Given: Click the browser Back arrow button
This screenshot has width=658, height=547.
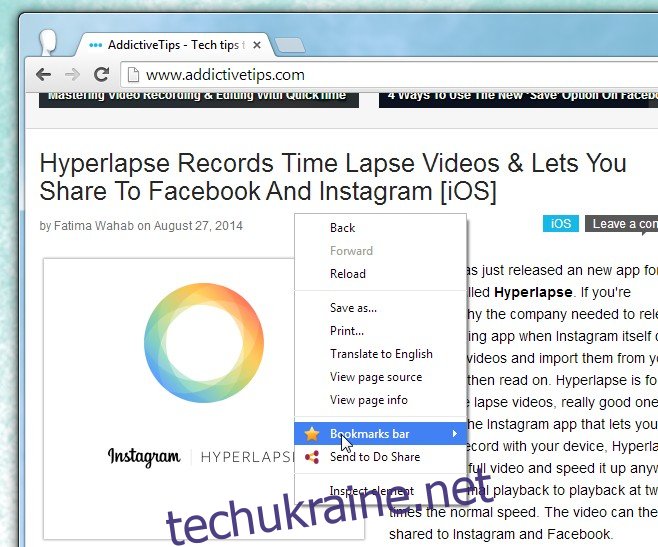Looking at the screenshot, I should 44,75.
